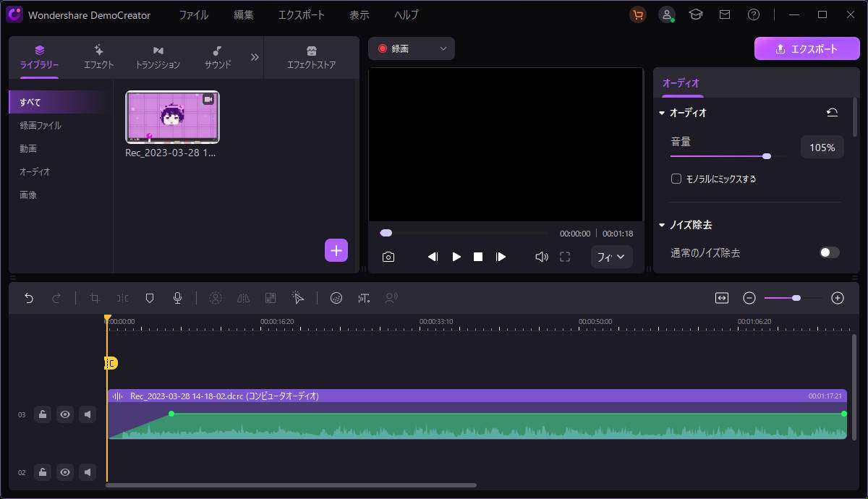
Task: Click the cursor effect icon
Action: point(298,298)
